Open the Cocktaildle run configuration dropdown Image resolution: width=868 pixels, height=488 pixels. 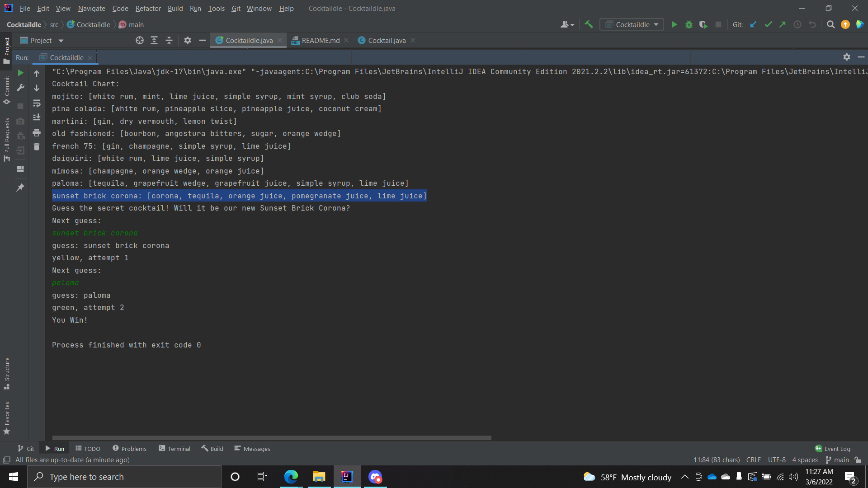[632, 25]
